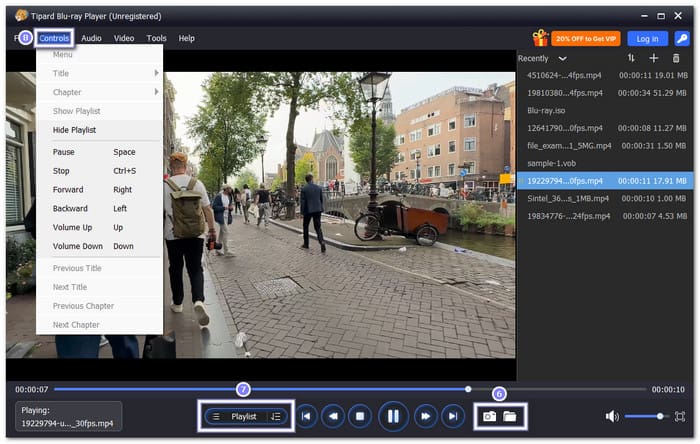The image size is (700, 444).
Task: Maximize the Tipard player window
Action: pyautogui.click(x=661, y=16)
